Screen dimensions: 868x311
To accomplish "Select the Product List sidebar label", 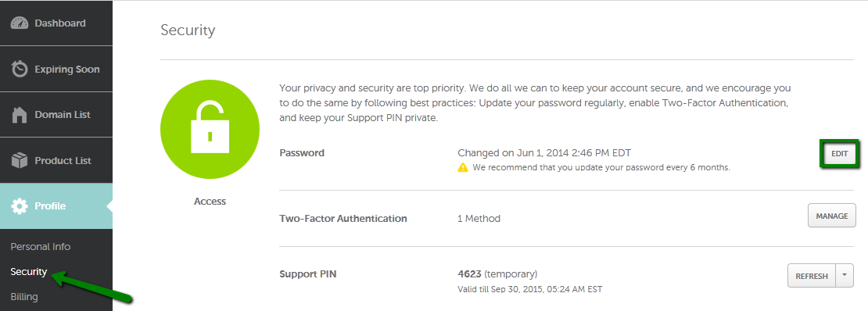I will [x=63, y=160].
